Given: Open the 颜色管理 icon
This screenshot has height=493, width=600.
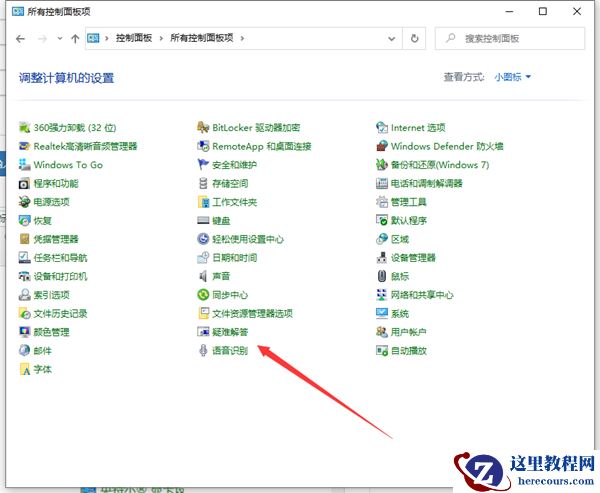Looking at the screenshot, I should click(x=24, y=332).
